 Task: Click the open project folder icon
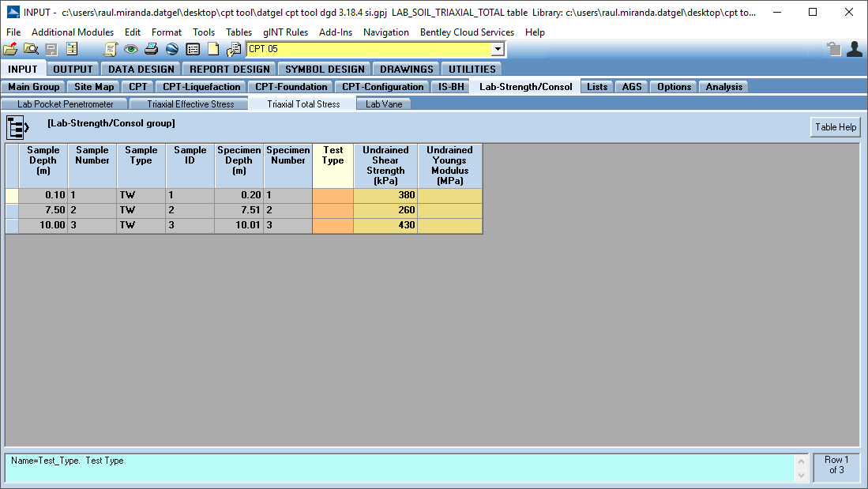(10, 49)
